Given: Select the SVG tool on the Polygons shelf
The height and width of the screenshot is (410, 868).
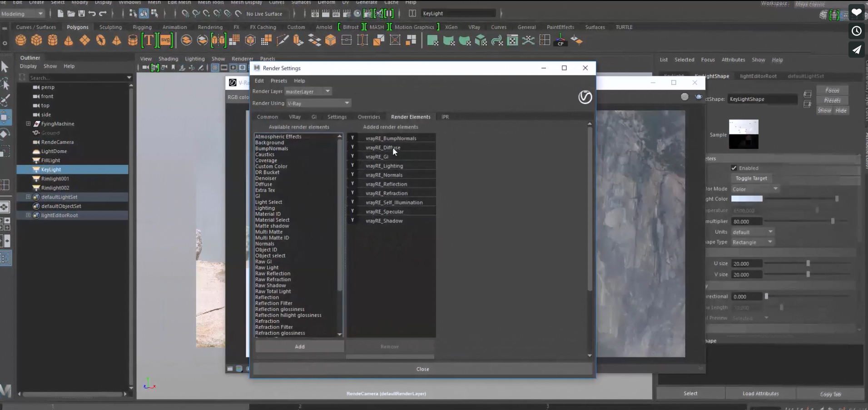Looking at the screenshot, I should point(166,40).
